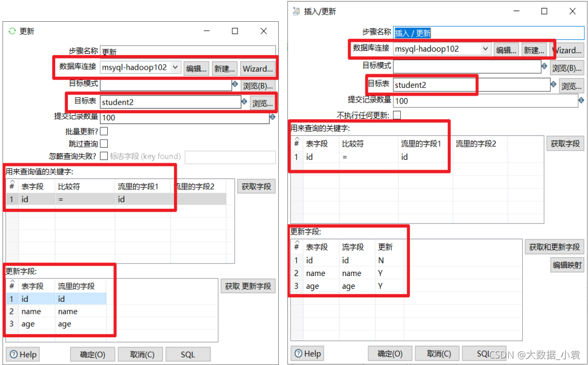588x365 pixels.
Task: Click 编辑... button in 更新 window
Action: (196, 69)
